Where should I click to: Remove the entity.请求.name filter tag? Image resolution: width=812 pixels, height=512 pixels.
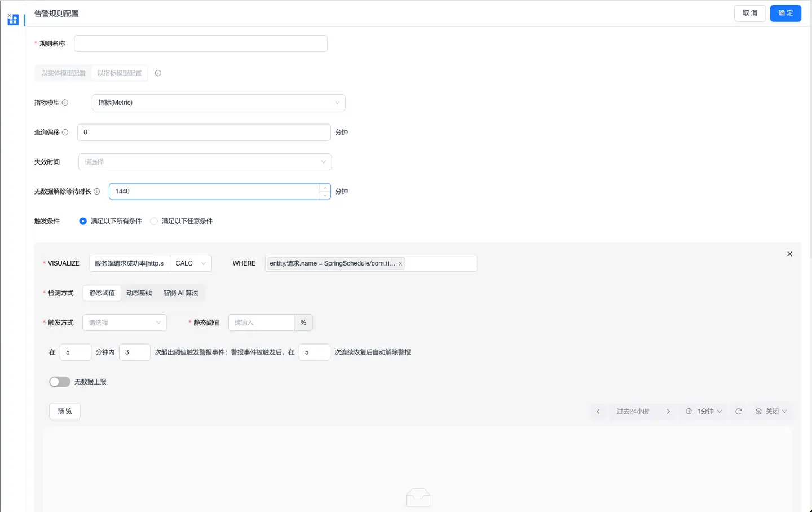pos(400,263)
